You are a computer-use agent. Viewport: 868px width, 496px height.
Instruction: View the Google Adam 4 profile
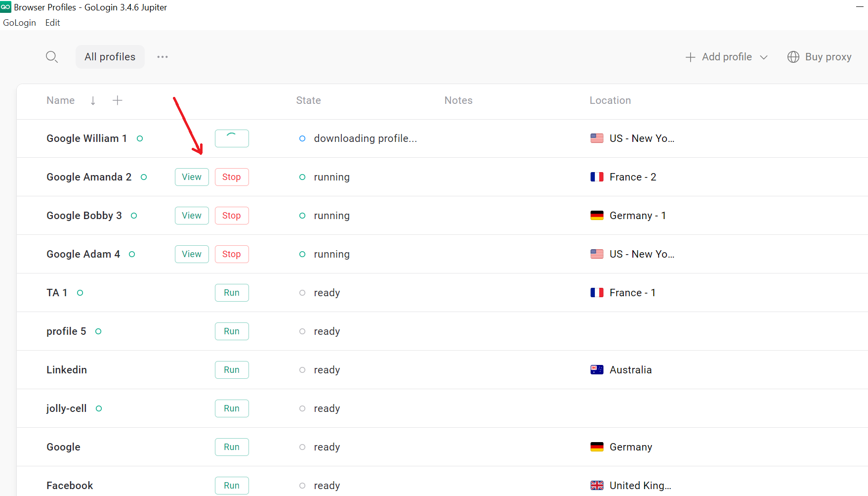click(192, 254)
